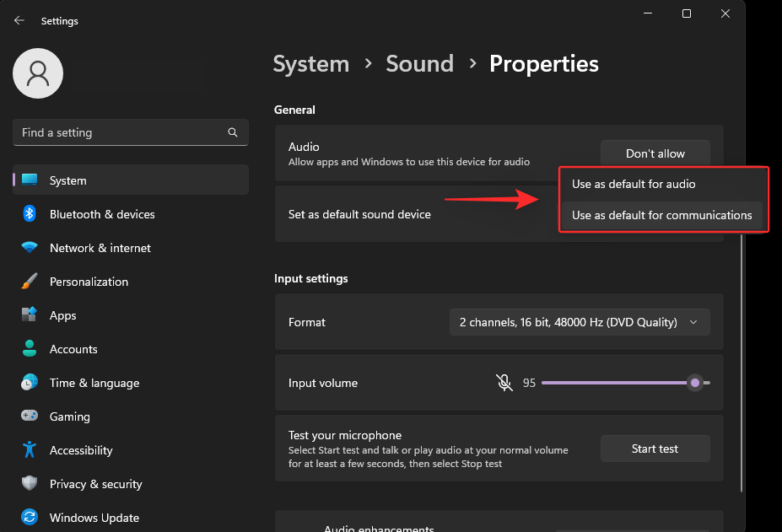The image size is (782, 532).
Task: Mute the microphone using the input volume icon
Action: 504,383
